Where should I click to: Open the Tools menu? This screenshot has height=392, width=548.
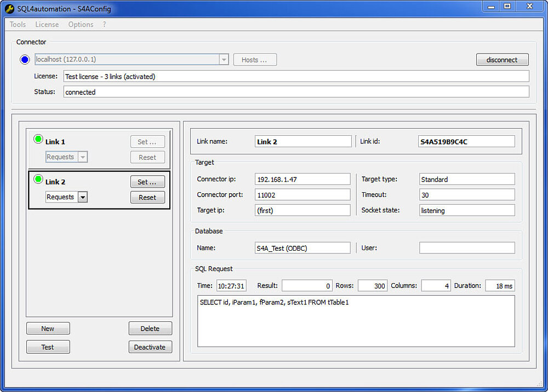click(17, 25)
